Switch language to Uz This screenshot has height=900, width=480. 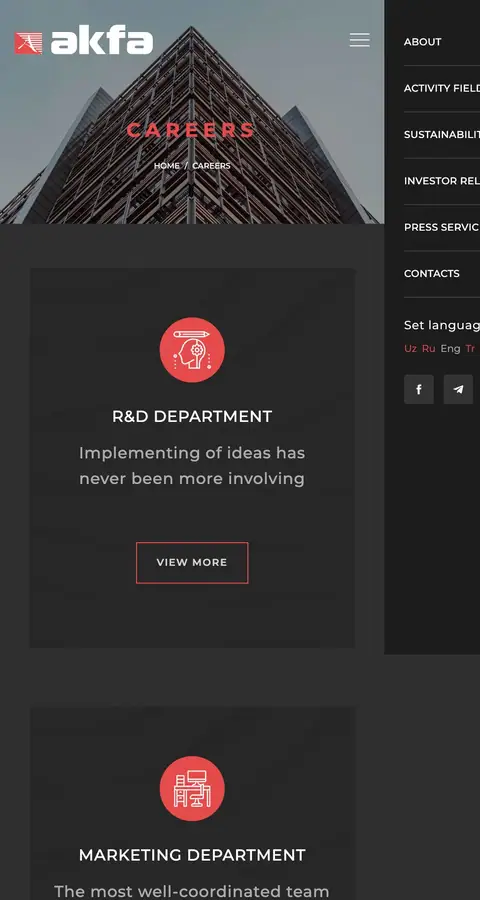410,348
